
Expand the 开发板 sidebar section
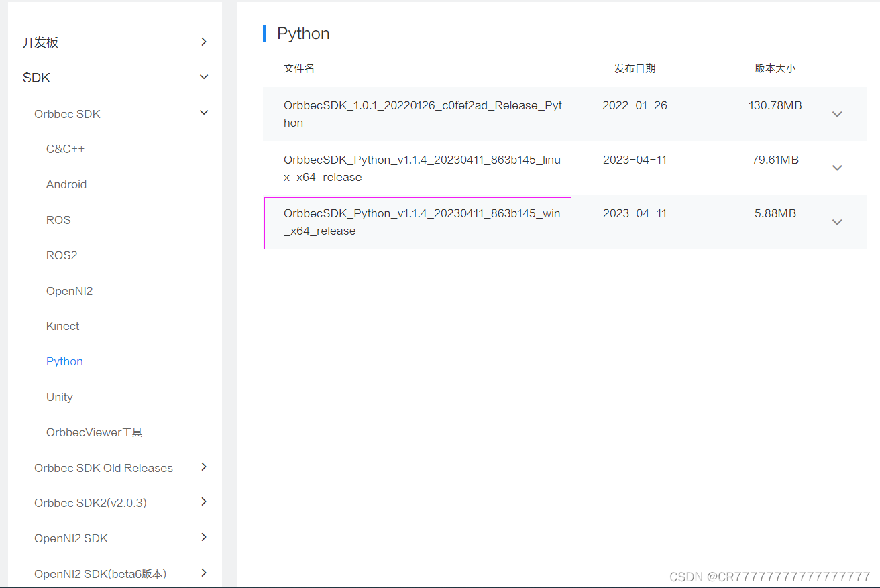(x=204, y=42)
